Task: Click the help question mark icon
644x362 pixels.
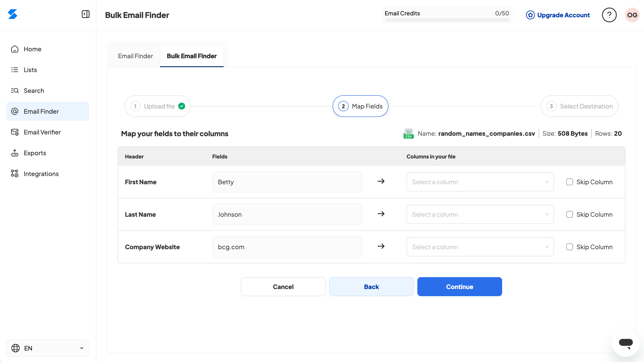Action: pyautogui.click(x=609, y=15)
